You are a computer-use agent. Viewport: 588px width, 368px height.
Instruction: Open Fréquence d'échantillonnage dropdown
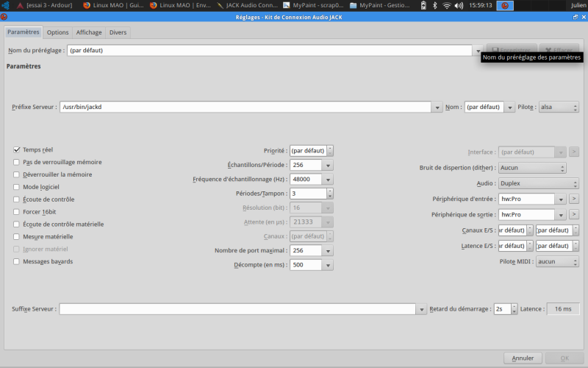[328, 179]
